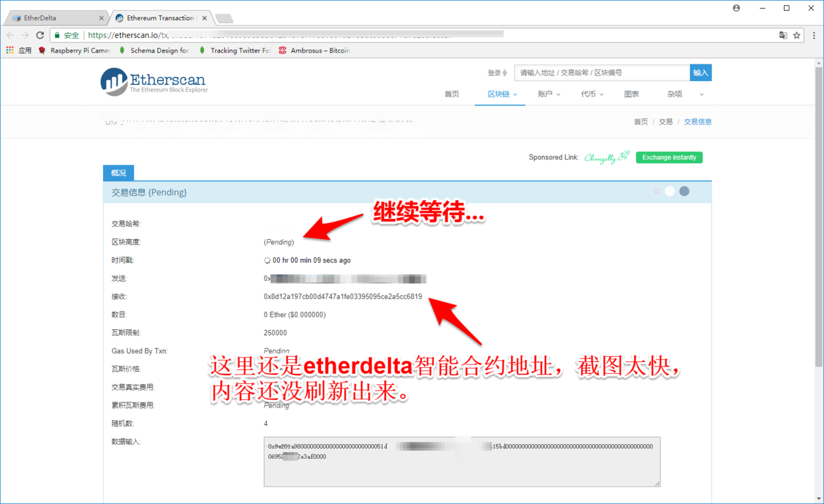The height and width of the screenshot is (504, 824).
Task: Click the blurred sender address
Action: 345,279
